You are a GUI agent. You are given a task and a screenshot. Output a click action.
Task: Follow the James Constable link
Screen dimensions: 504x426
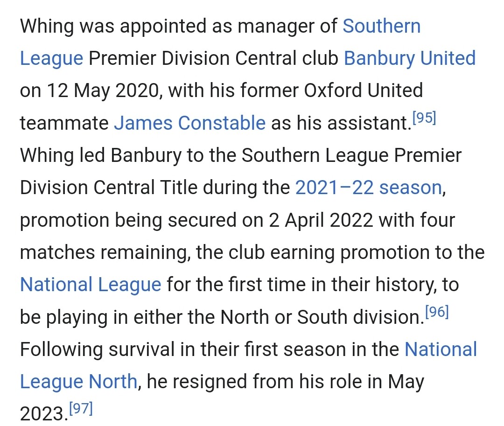[x=190, y=123]
